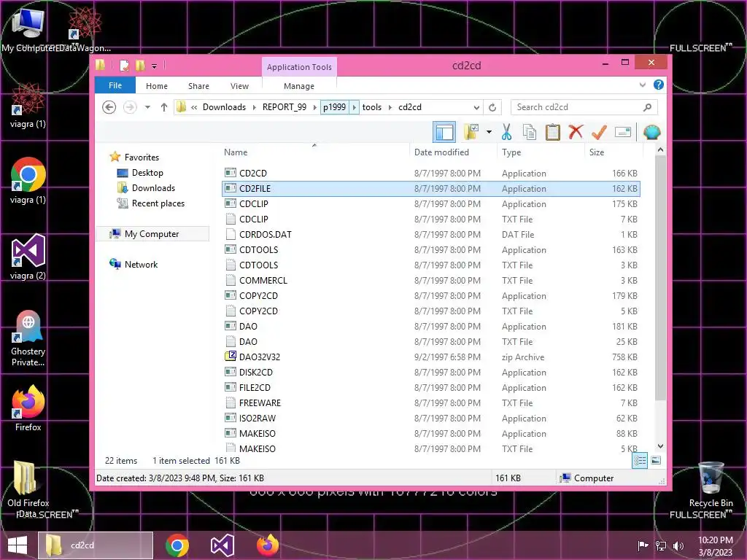Image resolution: width=747 pixels, height=560 pixels.
Task: Click the help question mark icon
Action: coord(659,85)
